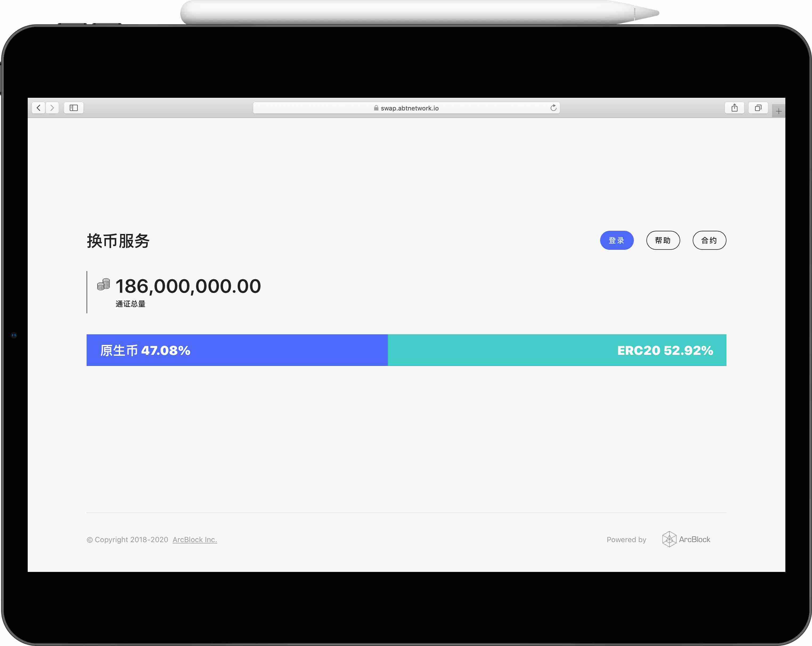Click the 186,000,000.00 total amount
The width and height of the screenshot is (812, 646).
[x=188, y=286]
